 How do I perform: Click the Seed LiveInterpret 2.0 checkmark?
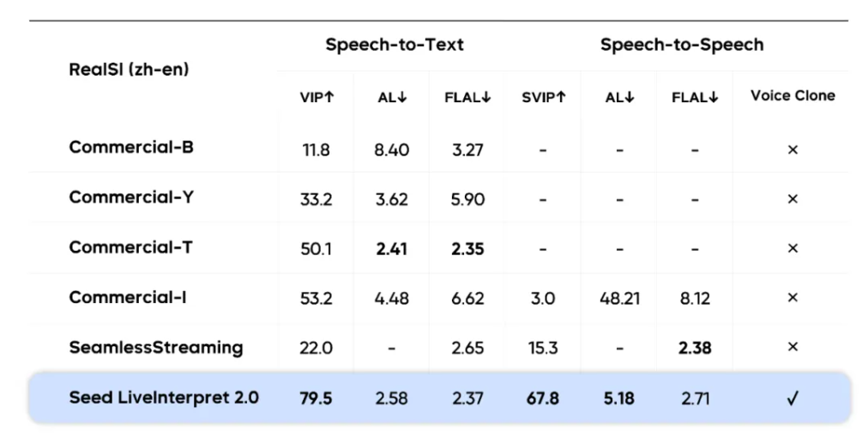(x=793, y=398)
